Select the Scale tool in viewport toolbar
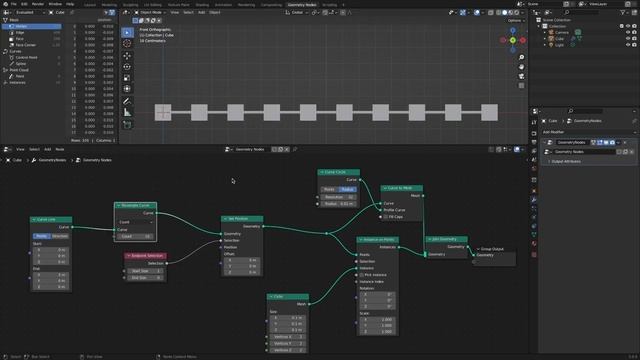640x360 pixels. pos(127,78)
